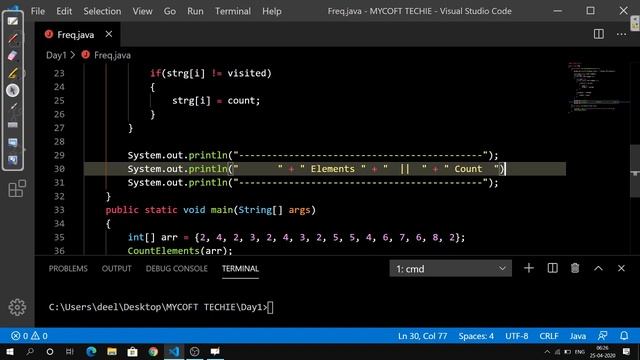The height and width of the screenshot is (360, 640).
Task: Open the feedback icon in status bar
Action: tap(602, 336)
